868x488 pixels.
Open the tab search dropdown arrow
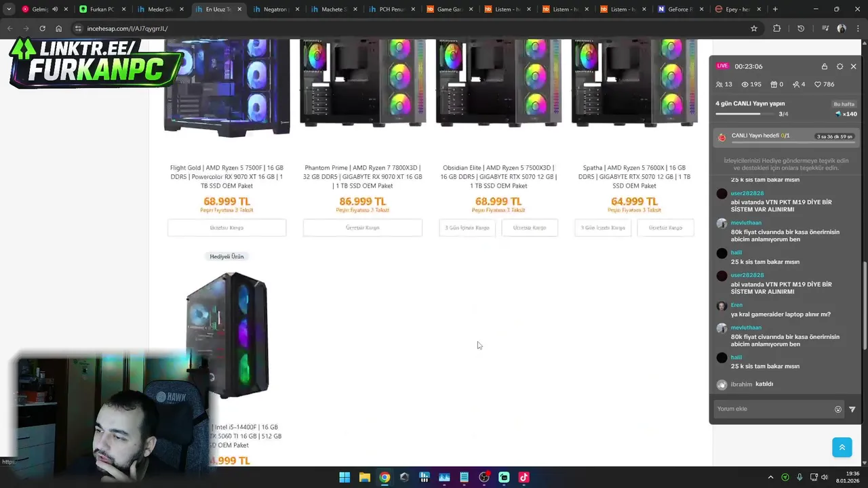pyautogui.click(x=9, y=9)
